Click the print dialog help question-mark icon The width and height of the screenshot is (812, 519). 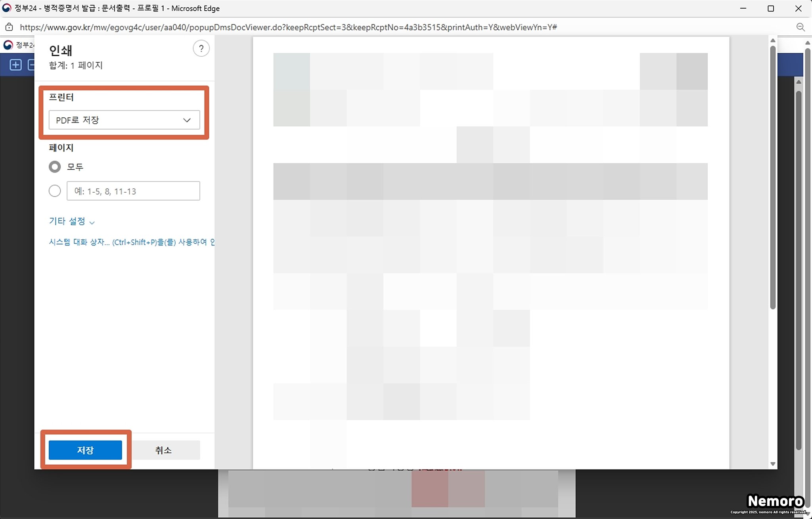pyautogui.click(x=201, y=49)
